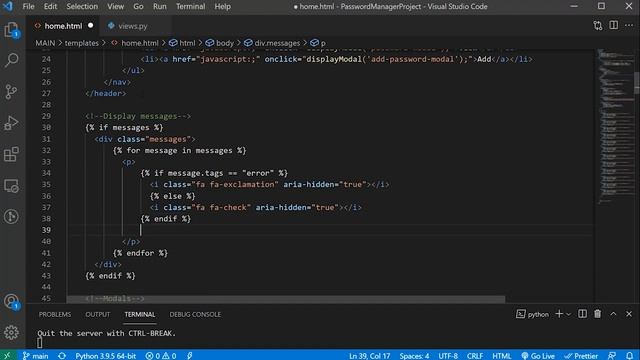The image size is (640, 360).
Task: Kill the terminal with trash icon
Action: [x=598, y=314]
